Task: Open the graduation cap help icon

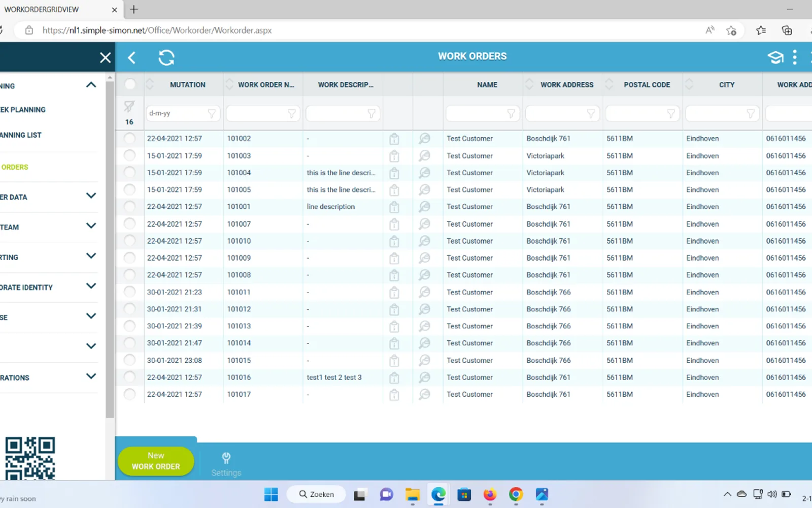Action: (x=775, y=57)
